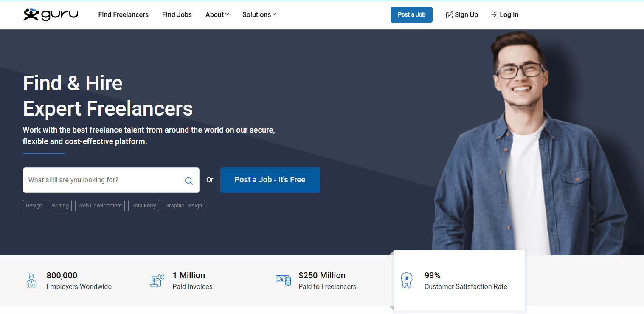The width and height of the screenshot is (644, 314).
Task: Click the Employers Worldwide person icon
Action: [x=31, y=280]
